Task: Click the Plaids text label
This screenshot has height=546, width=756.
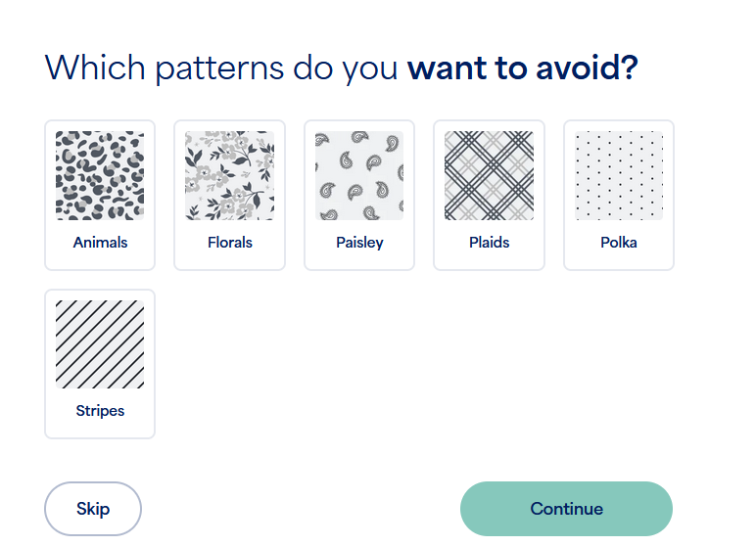Action: (490, 242)
